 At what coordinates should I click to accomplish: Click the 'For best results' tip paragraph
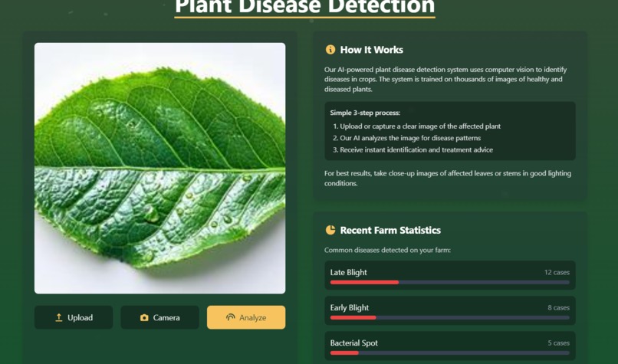click(448, 178)
